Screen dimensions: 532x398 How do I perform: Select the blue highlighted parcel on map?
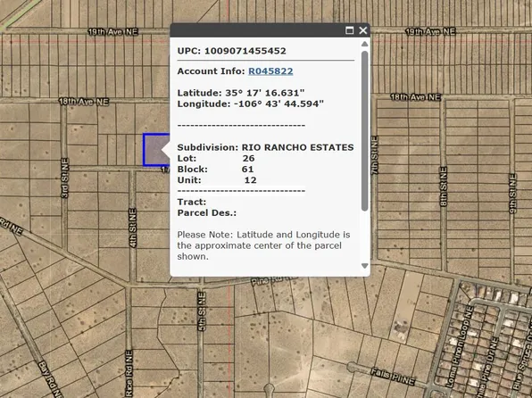[x=155, y=150]
